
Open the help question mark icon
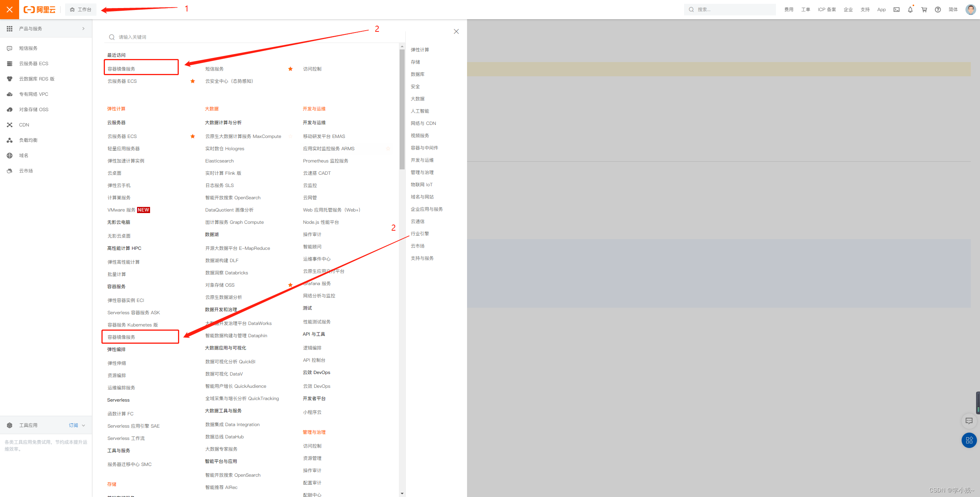[938, 10]
